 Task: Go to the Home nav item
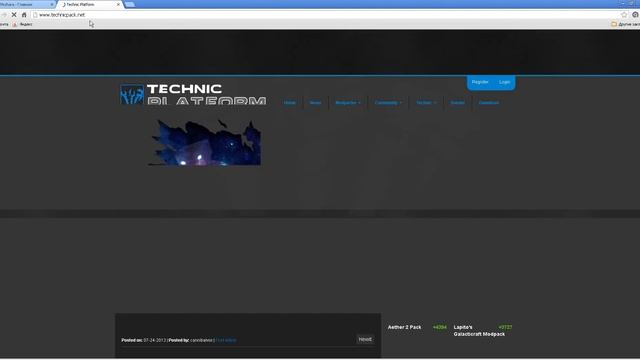coord(290,102)
